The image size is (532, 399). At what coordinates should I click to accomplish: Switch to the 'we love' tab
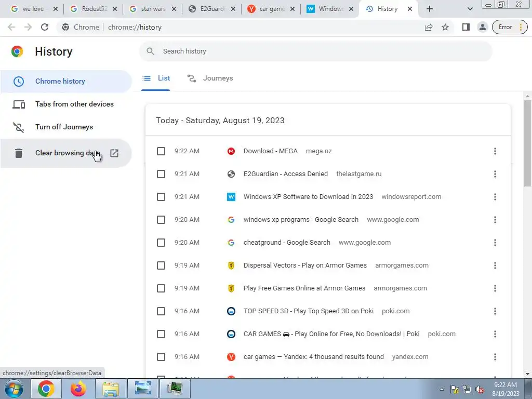[x=33, y=9]
